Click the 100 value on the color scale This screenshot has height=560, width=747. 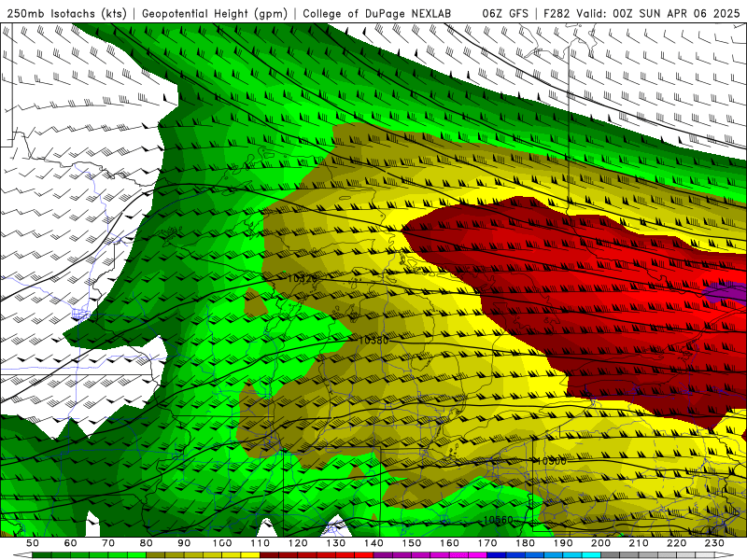click(x=222, y=543)
